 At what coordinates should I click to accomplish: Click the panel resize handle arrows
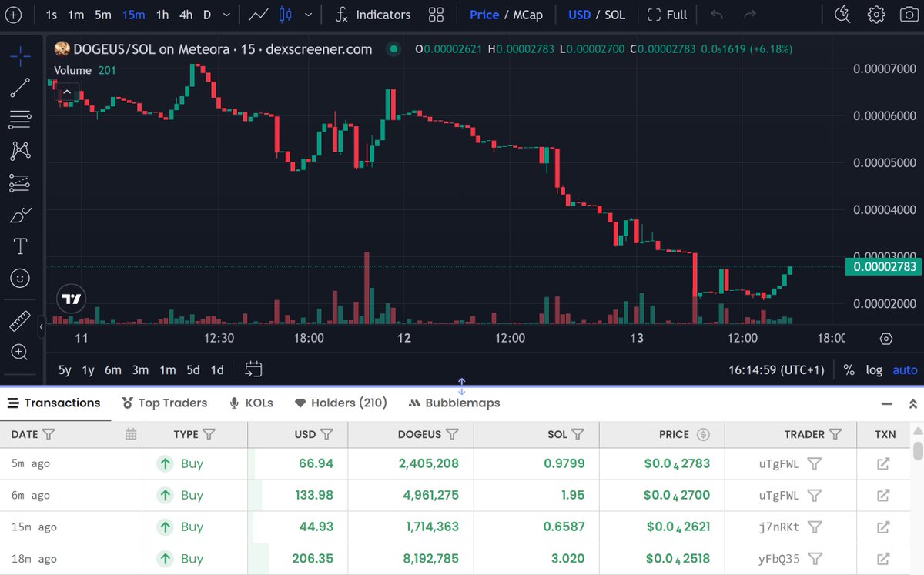(x=462, y=386)
